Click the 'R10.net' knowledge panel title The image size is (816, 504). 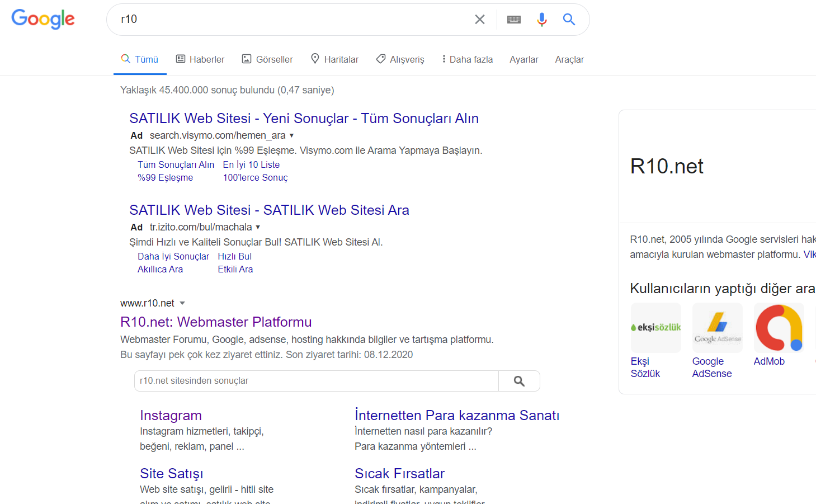[667, 167]
